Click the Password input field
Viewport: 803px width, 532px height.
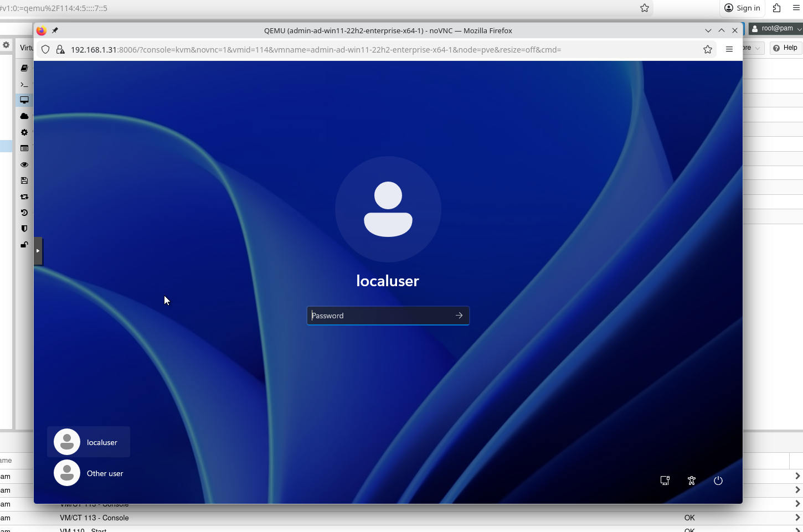coord(379,316)
